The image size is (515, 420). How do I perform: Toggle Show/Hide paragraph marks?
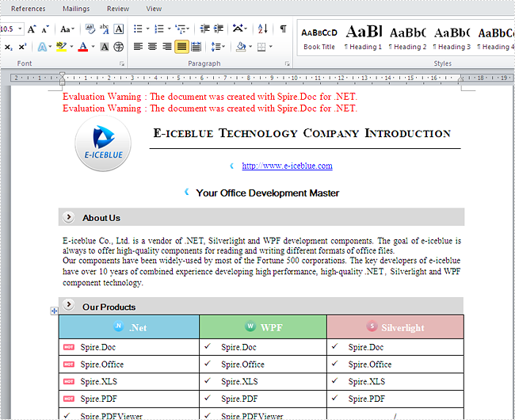[x=283, y=29]
